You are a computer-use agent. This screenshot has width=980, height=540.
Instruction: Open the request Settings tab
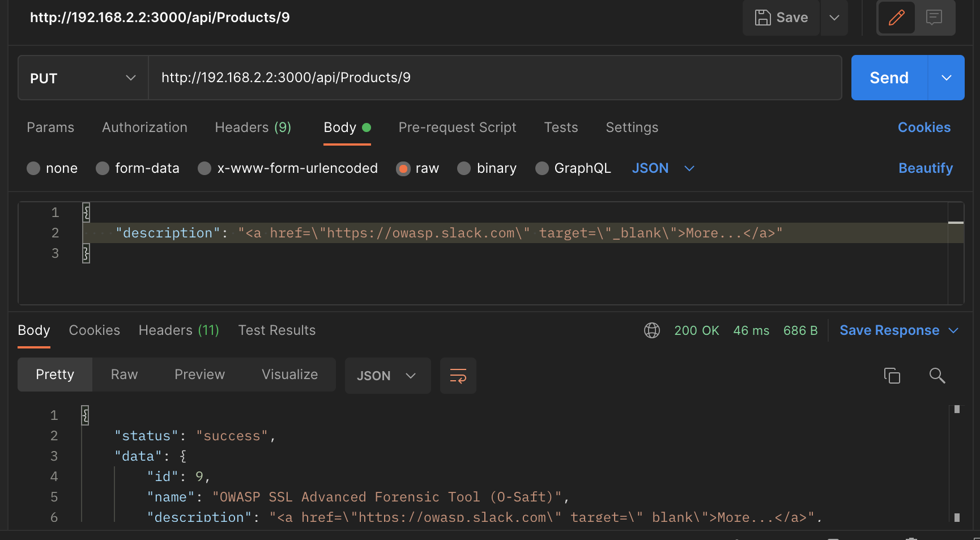pos(632,127)
